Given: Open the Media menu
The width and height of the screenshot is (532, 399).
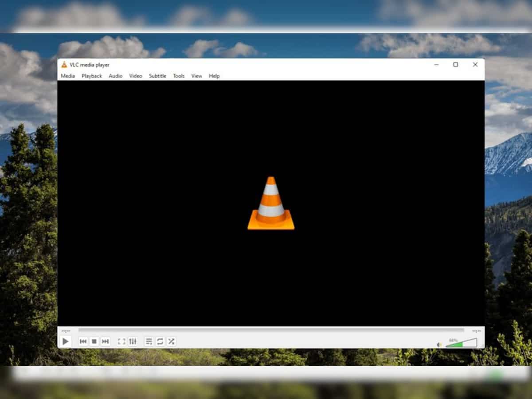Looking at the screenshot, I should [68, 76].
